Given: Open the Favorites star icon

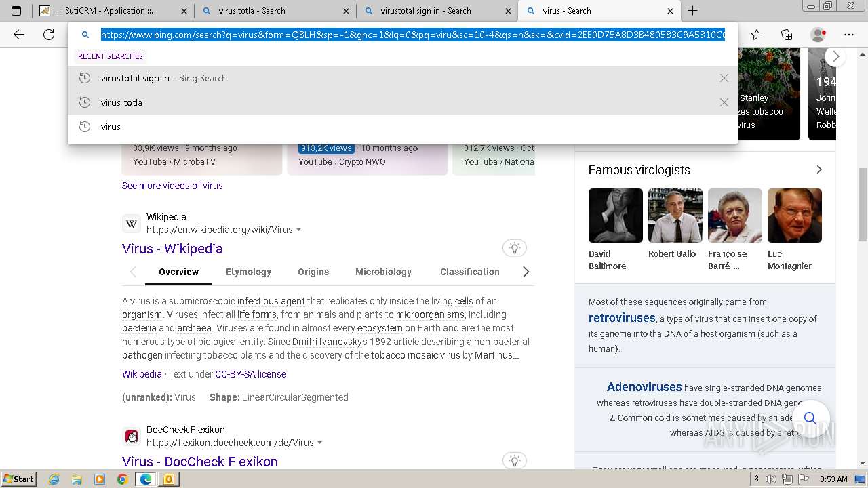Looking at the screenshot, I should 757,35.
